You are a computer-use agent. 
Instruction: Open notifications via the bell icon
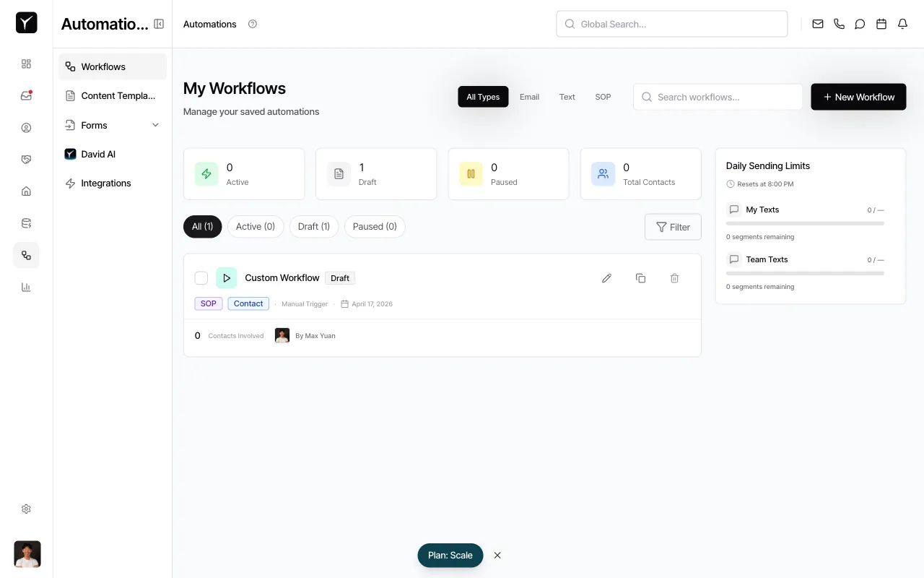[x=902, y=24]
